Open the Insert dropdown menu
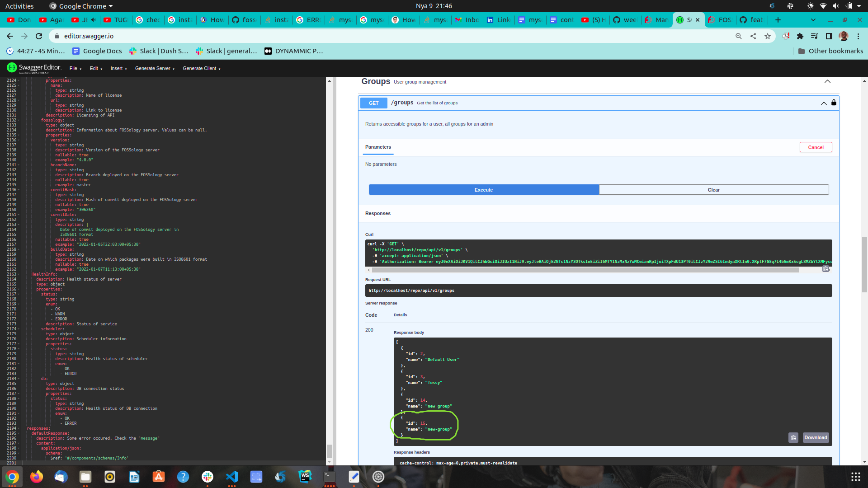Screen dimensions: 868x488 tap(118, 68)
